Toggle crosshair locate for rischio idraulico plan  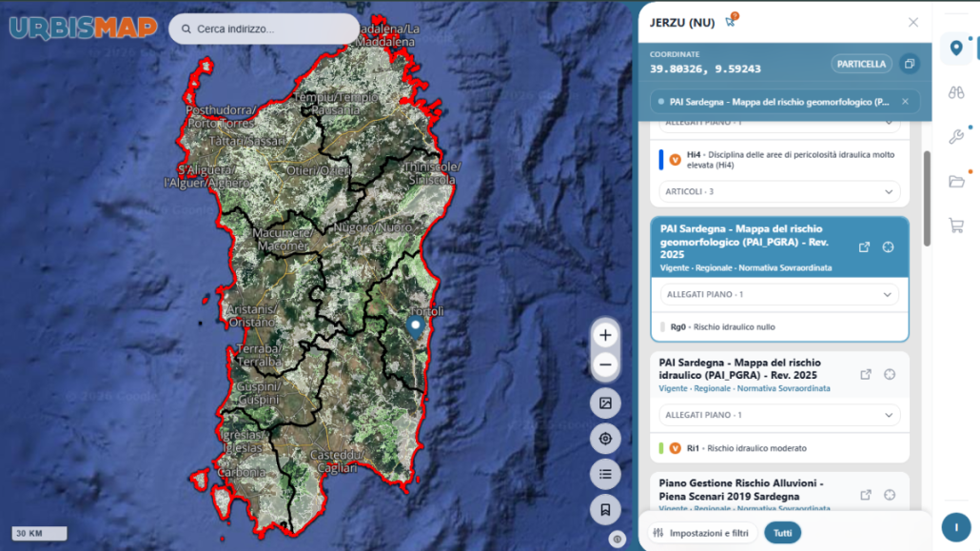(890, 375)
